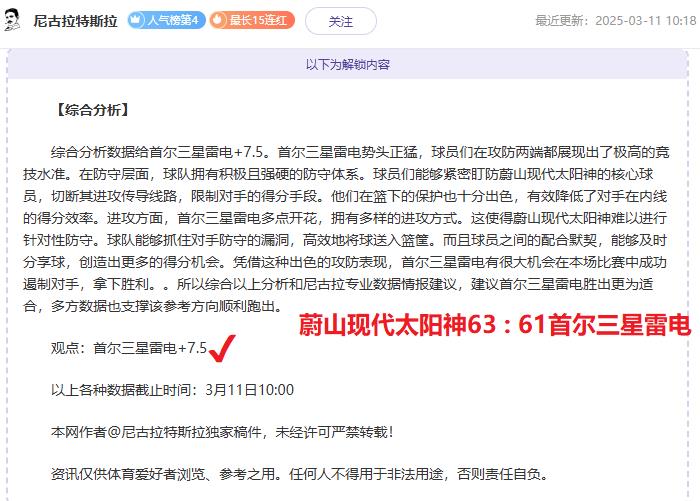The image size is (700, 501).
Task: Click the 独家稿件 copyright notice line
Action: click(222, 432)
